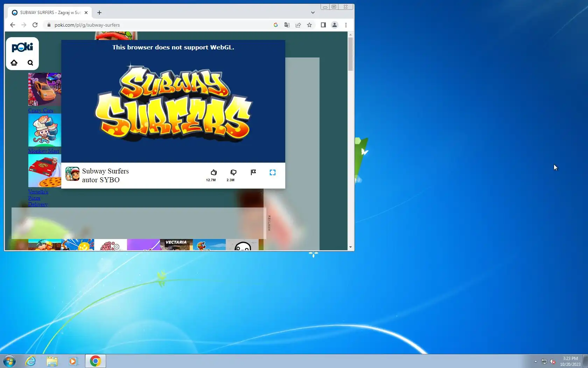This screenshot has width=588, height=368.
Task: Click the page vertical scrollbar thumb
Action: pos(350,54)
